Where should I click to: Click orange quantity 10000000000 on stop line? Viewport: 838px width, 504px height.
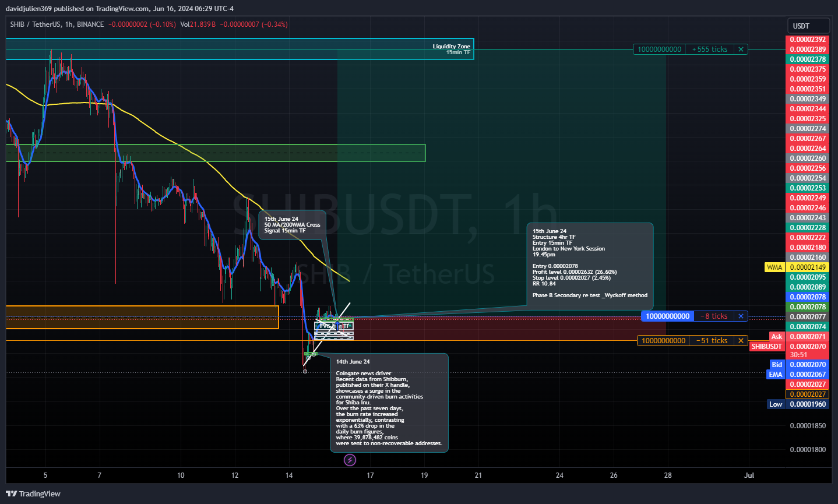tap(663, 341)
